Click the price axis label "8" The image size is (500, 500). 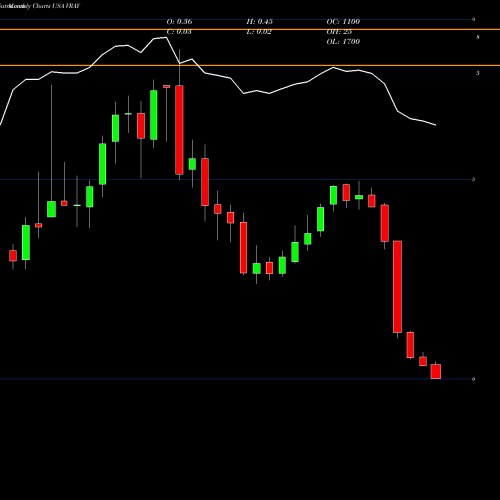(478, 37)
